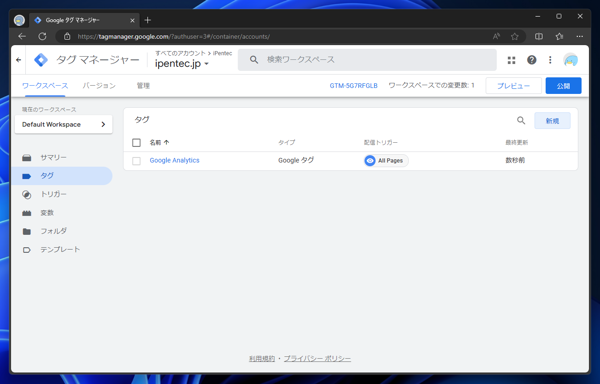Screen dimensions: 600x384
Task: Add page to favorites with the star icon
Action: (515, 36)
